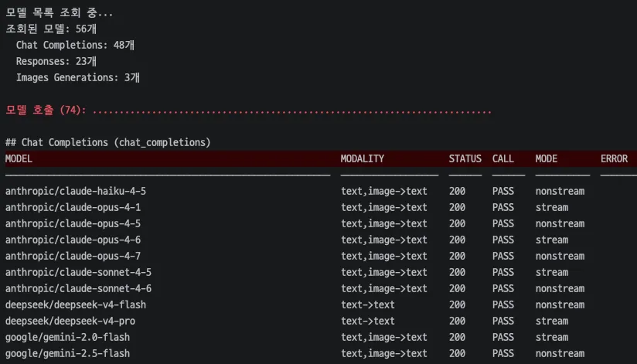Click the text 'anthropic/claude-opus-4-1'
The image size is (637, 364).
[x=73, y=207]
